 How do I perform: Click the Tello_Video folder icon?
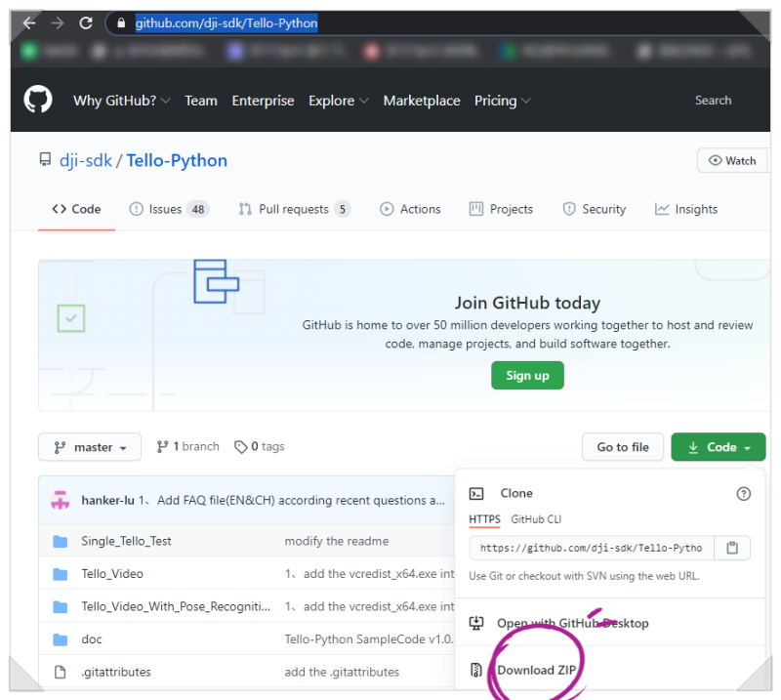61,574
